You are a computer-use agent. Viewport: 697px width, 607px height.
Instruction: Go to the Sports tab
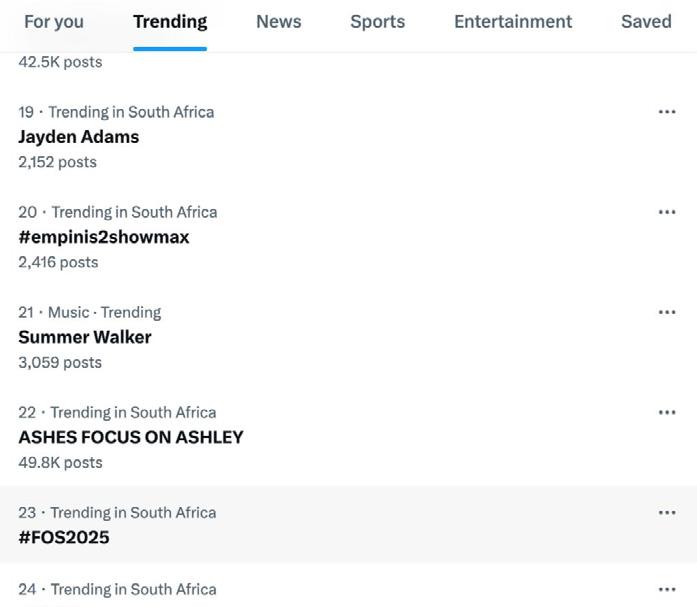pyautogui.click(x=377, y=22)
